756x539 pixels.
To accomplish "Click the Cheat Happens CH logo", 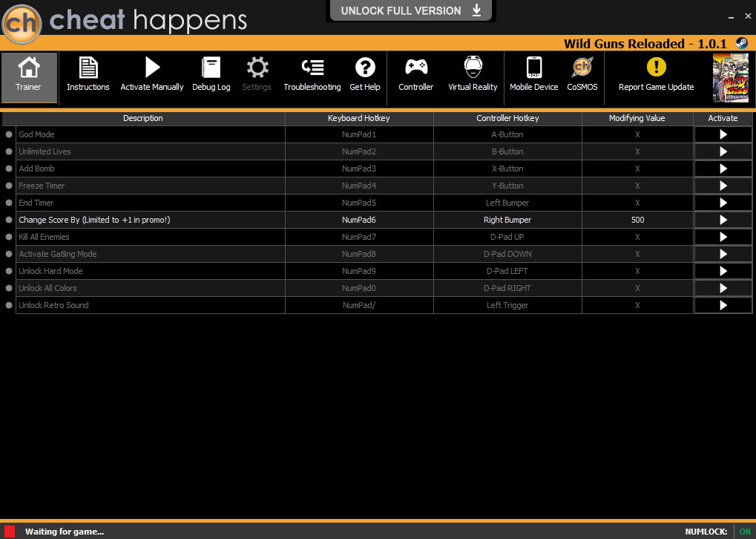I will click(22, 24).
